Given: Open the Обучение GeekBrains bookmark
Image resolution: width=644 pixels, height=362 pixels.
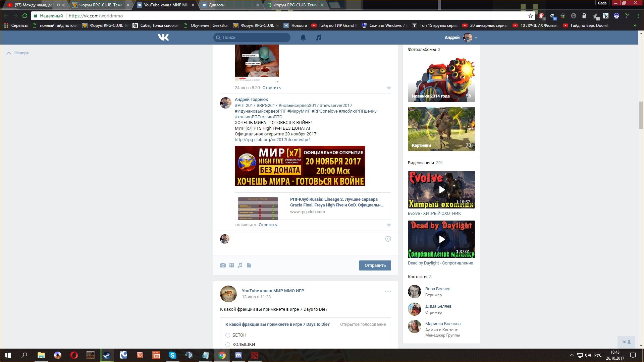Looking at the screenshot, I should 206,25.
